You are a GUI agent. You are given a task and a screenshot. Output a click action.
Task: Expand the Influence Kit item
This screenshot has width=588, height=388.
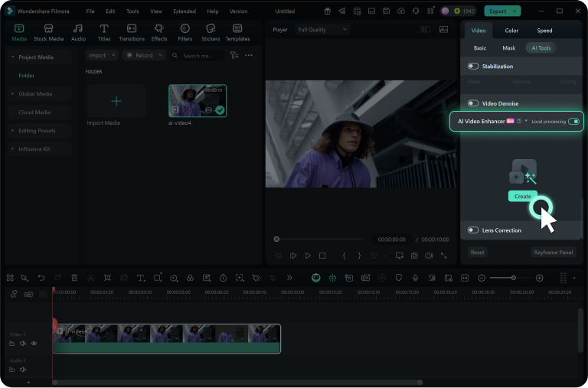pos(13,148)
